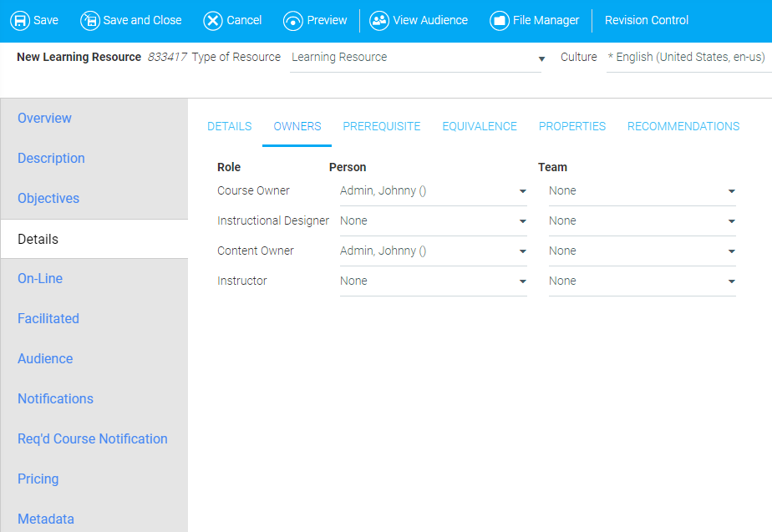
Task: Open Revision Control
Action: pos(646,21)
